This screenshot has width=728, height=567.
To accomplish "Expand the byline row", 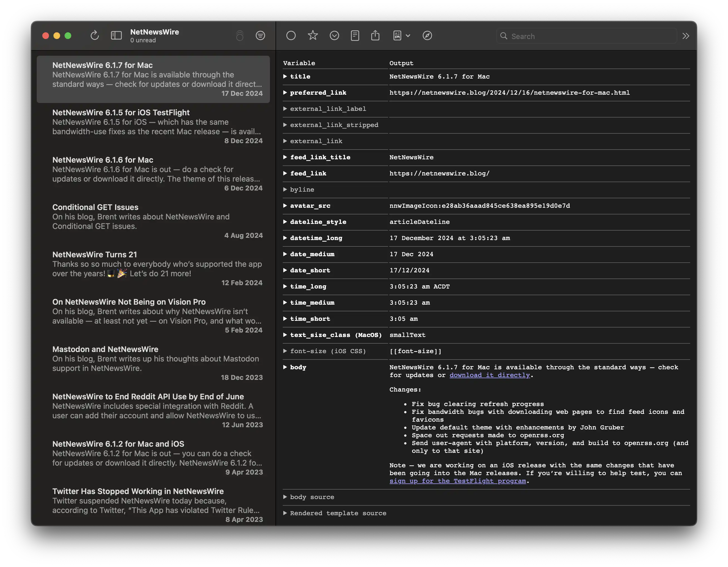I will [x=285, y=189].
